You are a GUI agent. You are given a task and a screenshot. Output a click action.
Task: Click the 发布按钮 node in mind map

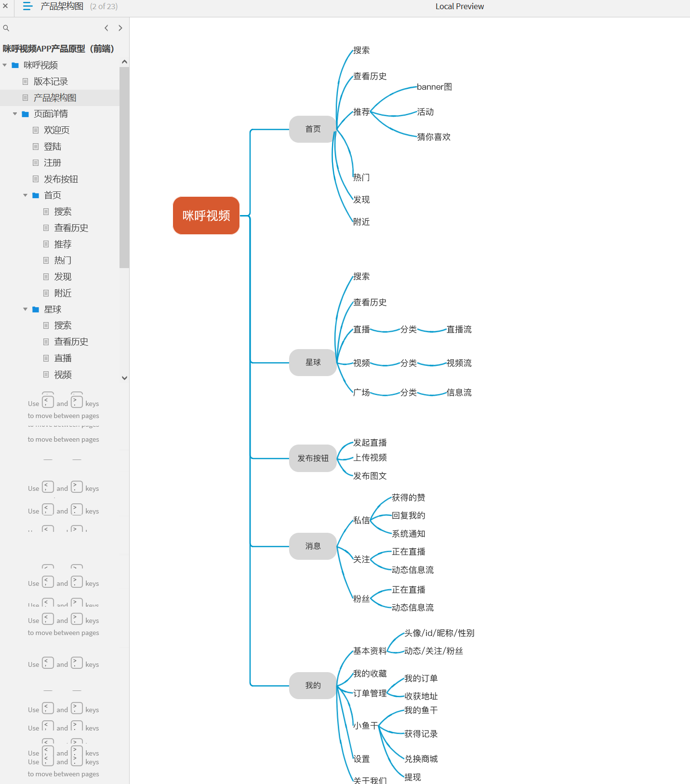(313, 459)
